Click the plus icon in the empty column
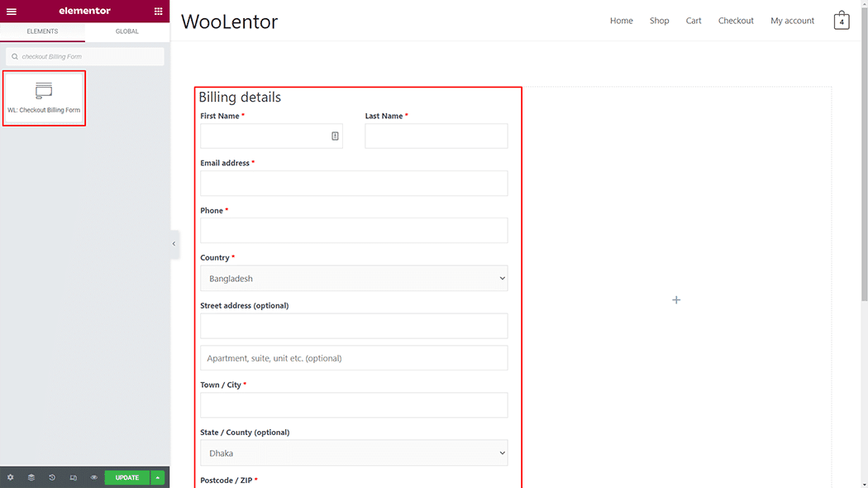The height and width of the screenshot is (488, 868). (676, 299)
